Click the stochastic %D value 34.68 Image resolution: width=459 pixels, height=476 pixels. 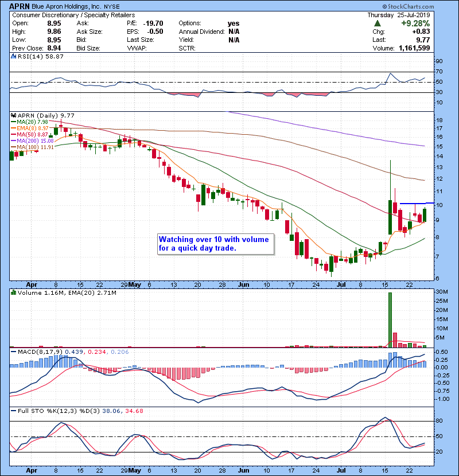pyautogui.click(x=134, y=411)
